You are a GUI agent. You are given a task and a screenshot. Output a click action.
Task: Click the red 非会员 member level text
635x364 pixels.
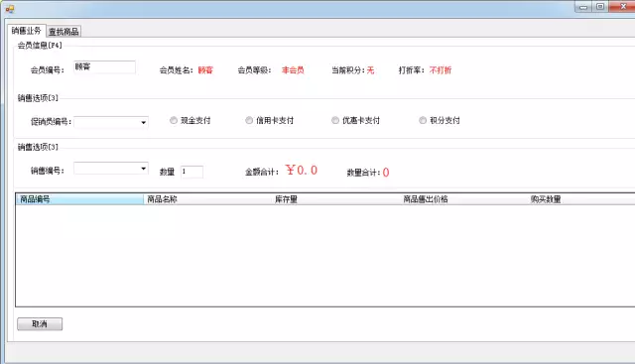click(x=293, y=70)
